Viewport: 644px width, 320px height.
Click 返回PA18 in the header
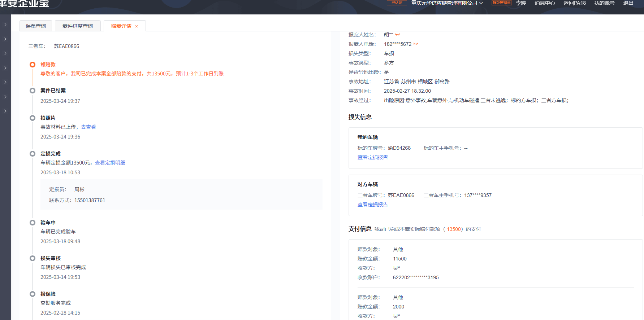[575, 3]
